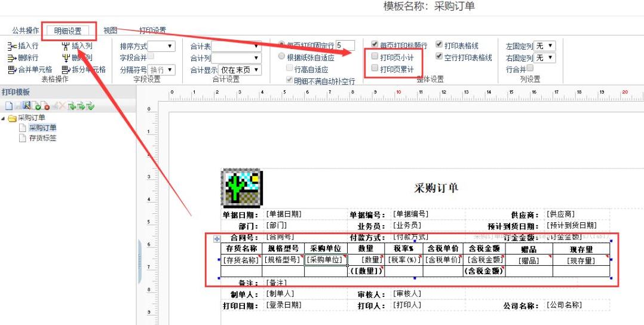
Task: Click the Insert Column (插入列) icon
Action: click(x=66, y=46)
